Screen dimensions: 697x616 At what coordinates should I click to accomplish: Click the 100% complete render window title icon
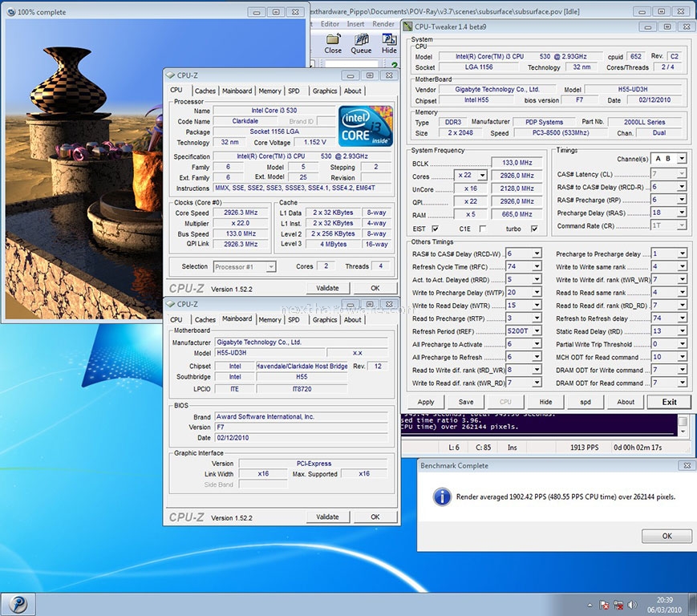coord(11,12)
